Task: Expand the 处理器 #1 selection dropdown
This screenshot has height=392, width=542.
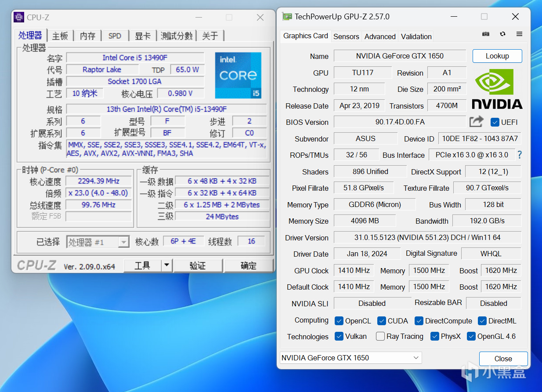Action: click(124, 242)
